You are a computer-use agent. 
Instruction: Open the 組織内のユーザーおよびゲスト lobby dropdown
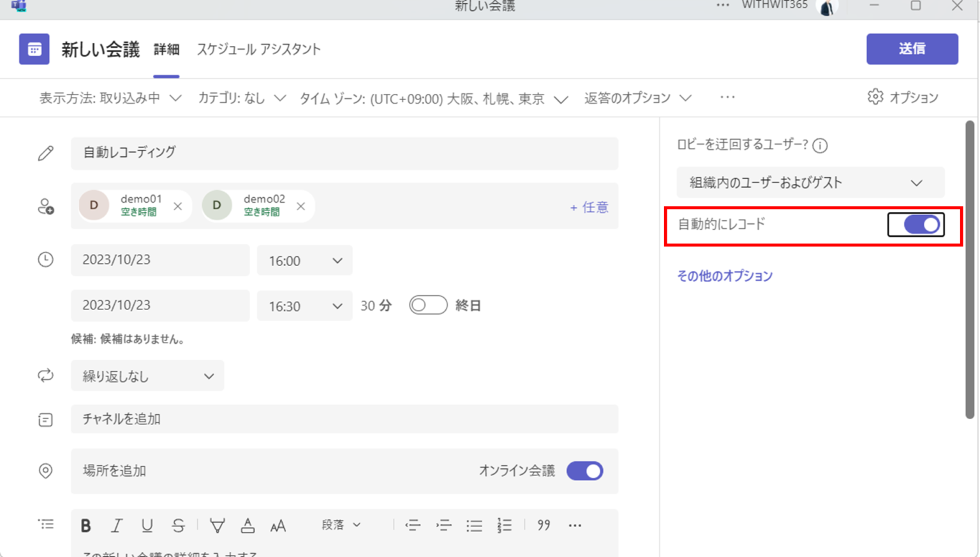pyautogui.click(x=810, y=182)
